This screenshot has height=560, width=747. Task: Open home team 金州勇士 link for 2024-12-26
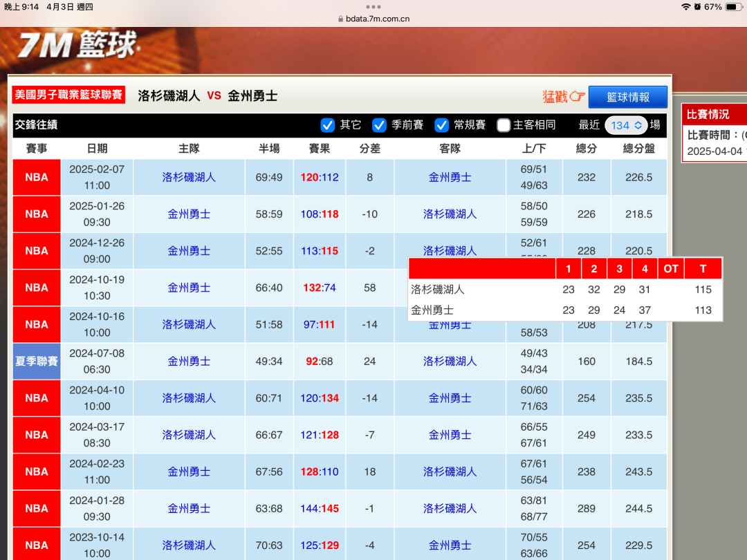pos(189,250)
